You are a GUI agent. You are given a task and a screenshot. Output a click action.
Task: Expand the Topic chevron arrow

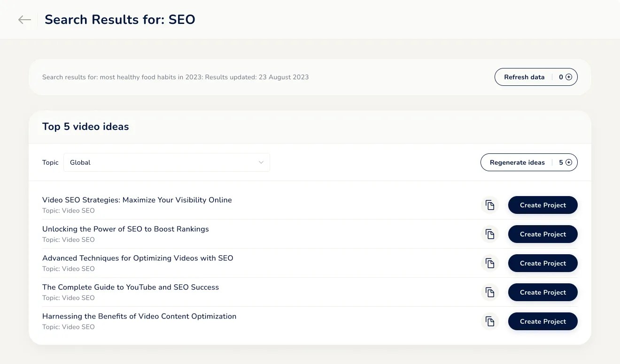(261, 162)
